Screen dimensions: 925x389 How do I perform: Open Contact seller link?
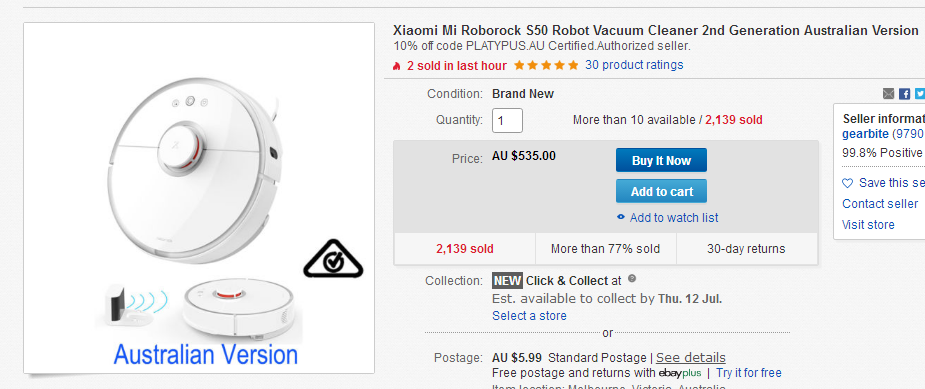point(880,204)
